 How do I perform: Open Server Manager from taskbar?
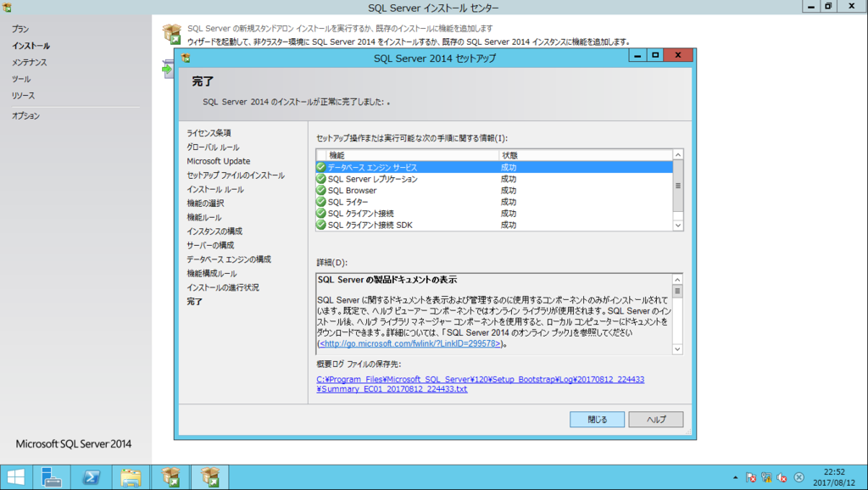(51, 477)
